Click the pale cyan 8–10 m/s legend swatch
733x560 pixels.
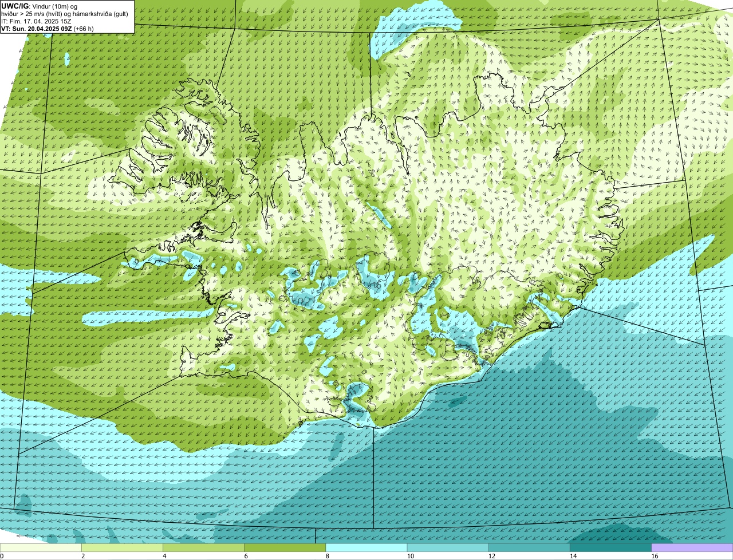[366, 547]
